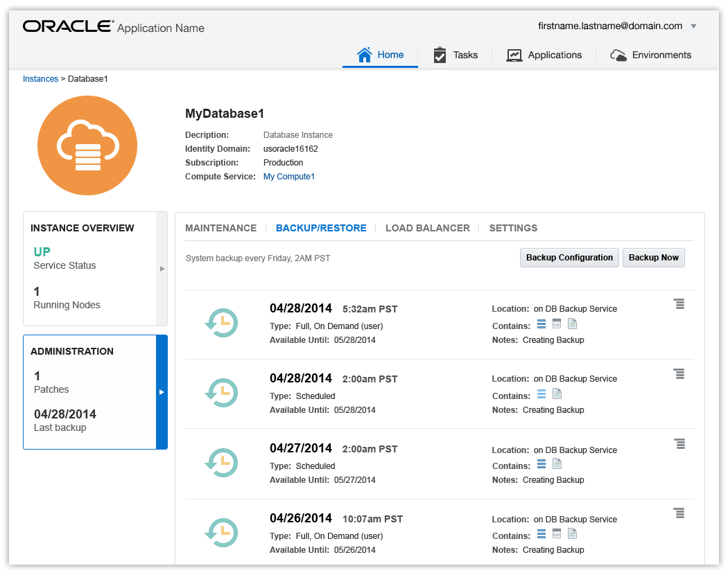Click restore clock icon for 04/28/2014 2:00am backup
Screen dimensions: 728x575
tap(221, 393)
